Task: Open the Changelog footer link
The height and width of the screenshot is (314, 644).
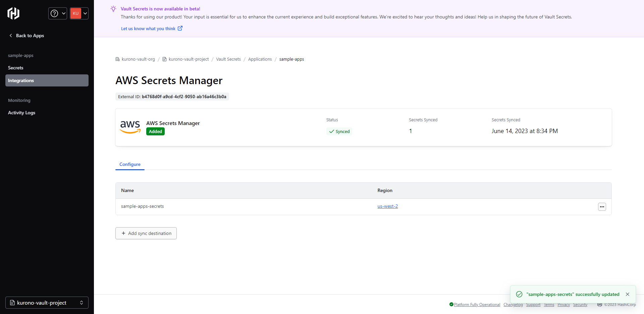Action: 513,305
